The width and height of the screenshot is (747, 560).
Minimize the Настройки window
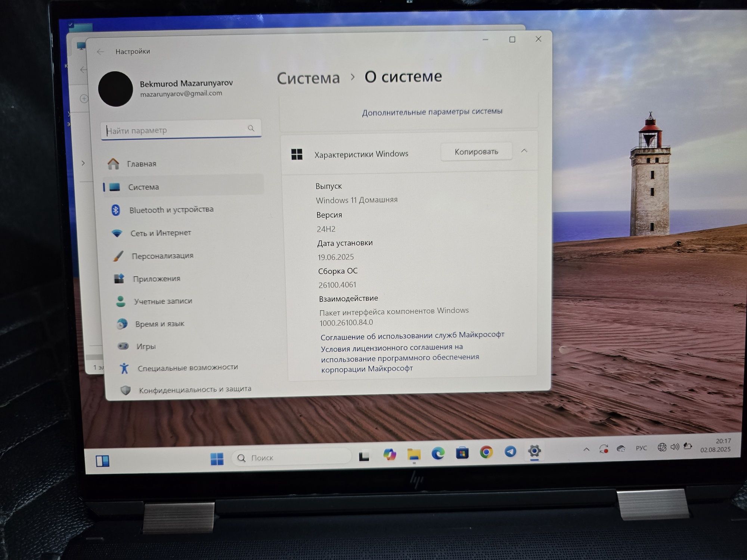pyautogui.click(x=486, y=40)
